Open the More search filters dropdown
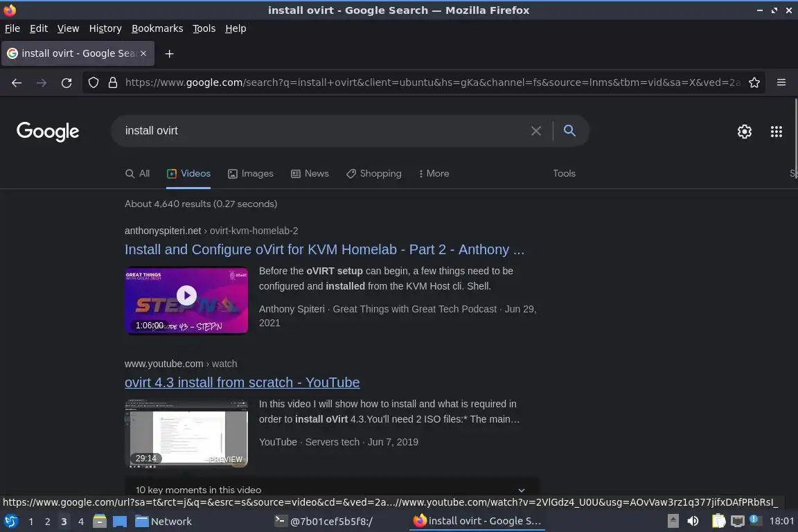798x532 pixels. pos(434,174)
